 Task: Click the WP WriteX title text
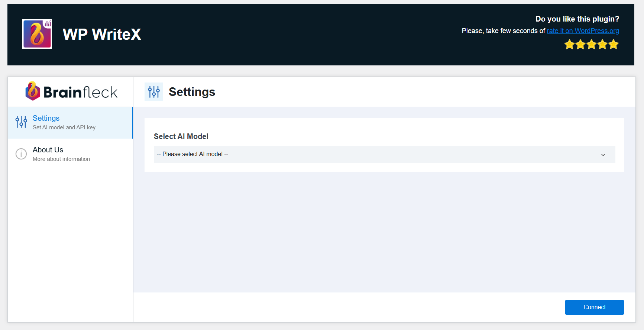tap(102, 34)
